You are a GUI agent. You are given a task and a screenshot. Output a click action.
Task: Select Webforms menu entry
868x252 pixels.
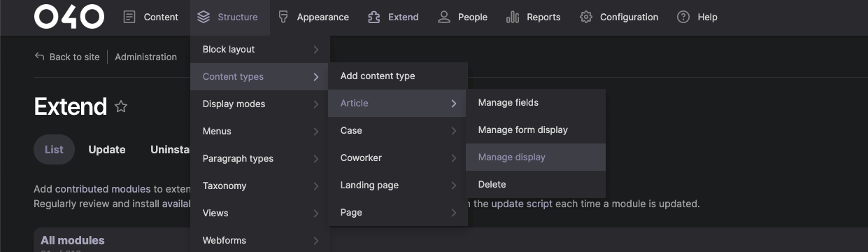[259, 241]
